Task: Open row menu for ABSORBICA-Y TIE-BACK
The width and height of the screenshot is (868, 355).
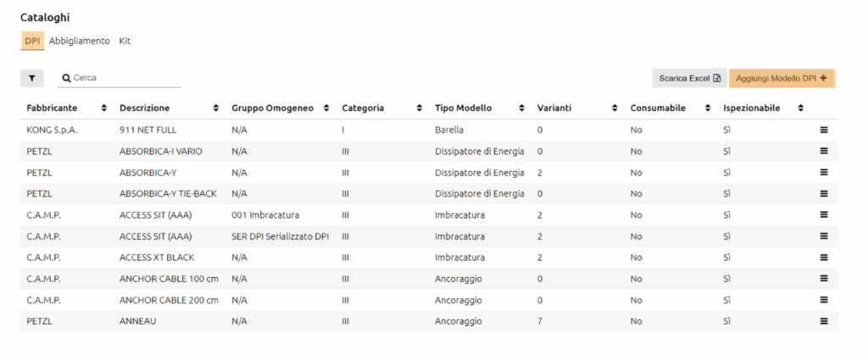Action: pos(823,194)
